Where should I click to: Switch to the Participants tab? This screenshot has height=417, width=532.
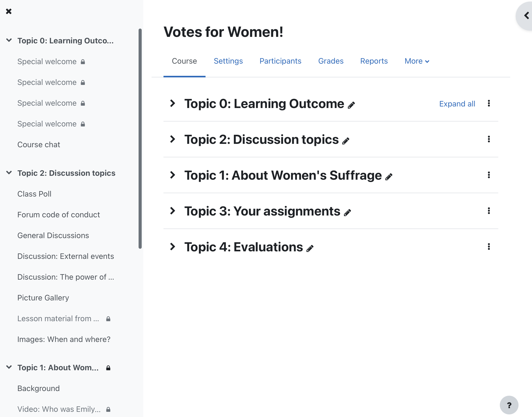[x=281, y=61]
